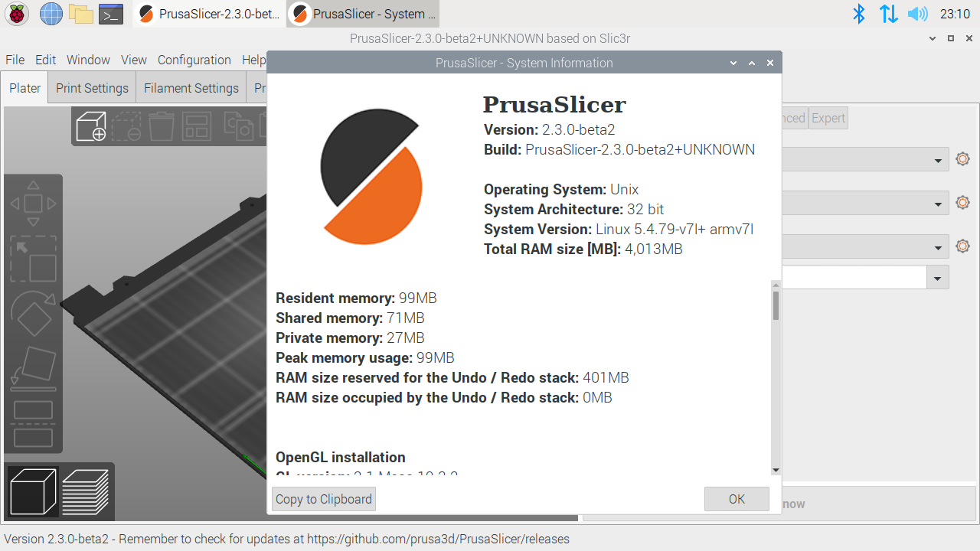This screenshot has width=980, height=551.
Task: Click 'System Architecture: 32 bit' text
Action: pyautogui.click(x=573, y=209)
